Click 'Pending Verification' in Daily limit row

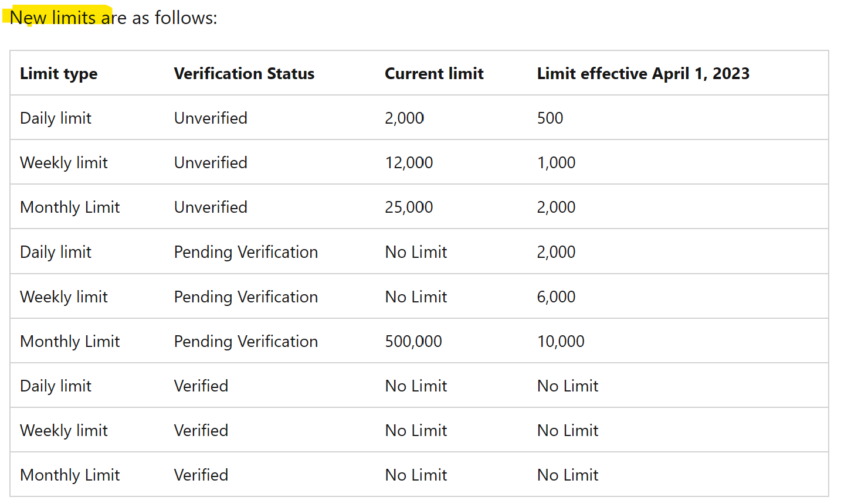coord(246,252)
